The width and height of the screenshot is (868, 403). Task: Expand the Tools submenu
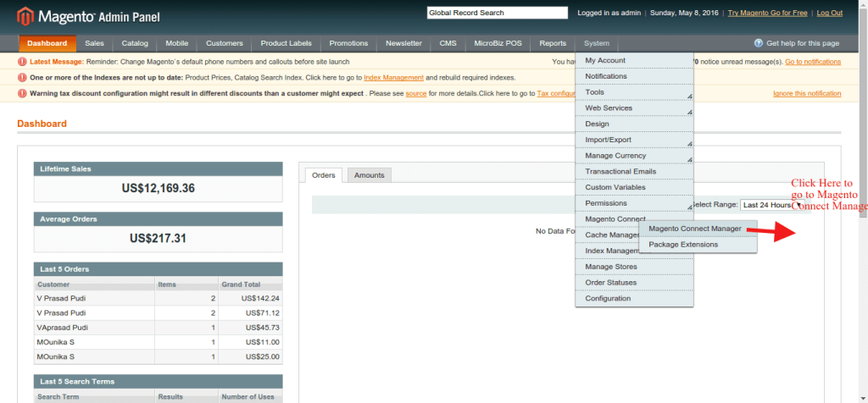634,91
